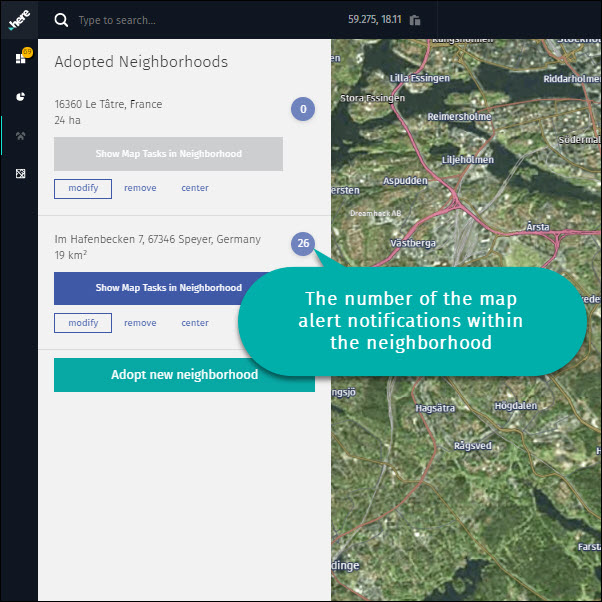
Task: Select the 16360 Le Tâtre, France entry
Action: (108, 104)
